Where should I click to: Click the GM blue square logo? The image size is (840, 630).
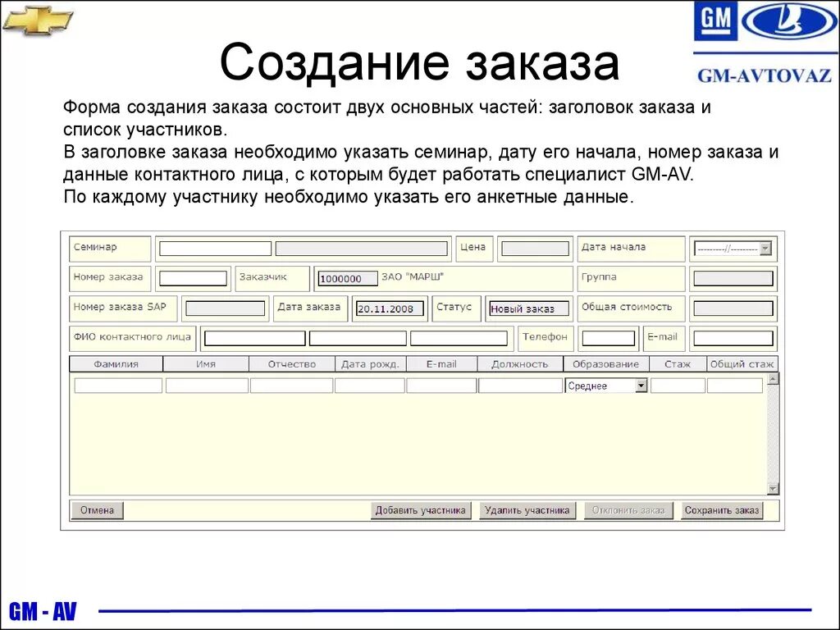tap(715, 21)
